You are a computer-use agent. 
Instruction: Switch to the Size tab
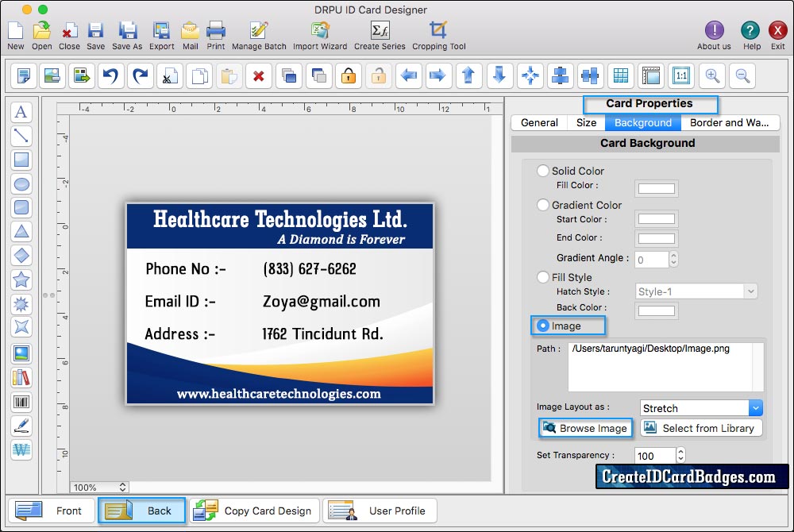[586, 122]
